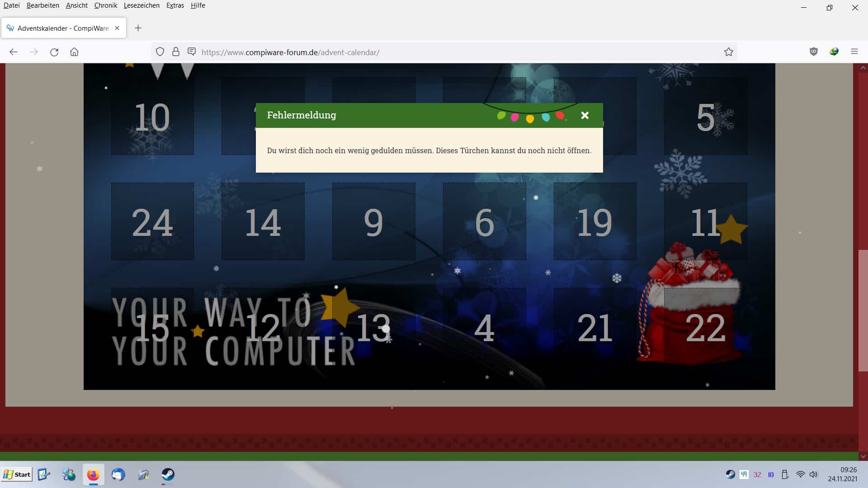
Task: Open the Windows Start menu
Action: click(x=17, y=474)
